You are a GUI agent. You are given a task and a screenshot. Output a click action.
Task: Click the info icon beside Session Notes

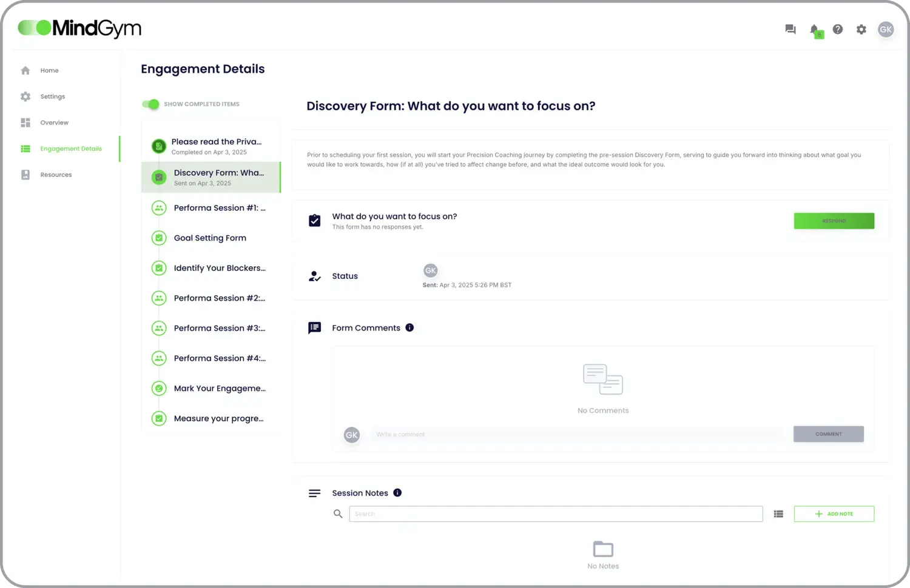tap(397, 493)
